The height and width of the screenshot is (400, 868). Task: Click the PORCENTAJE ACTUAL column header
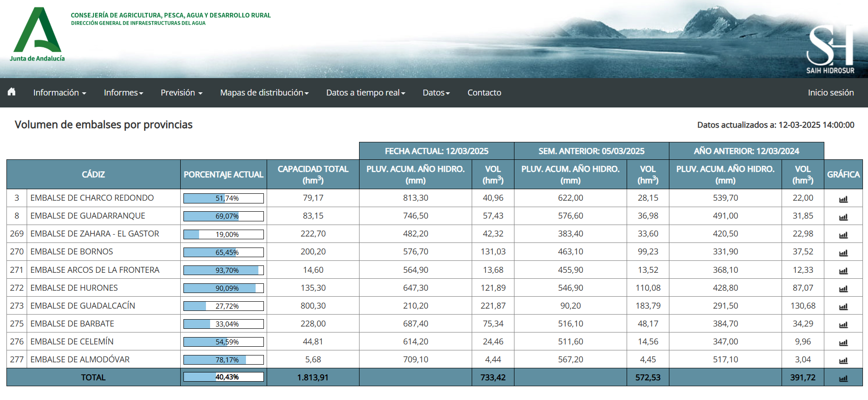point(223,175)
